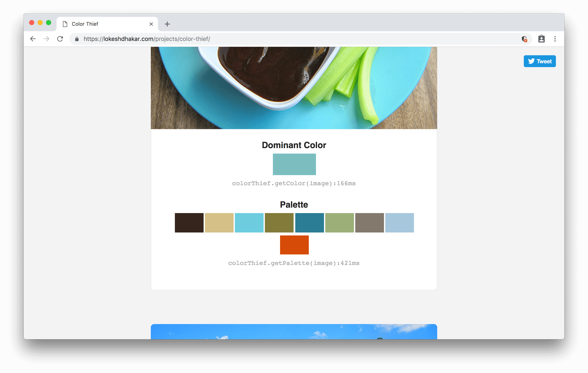Click the URL address field

[293, 39]
